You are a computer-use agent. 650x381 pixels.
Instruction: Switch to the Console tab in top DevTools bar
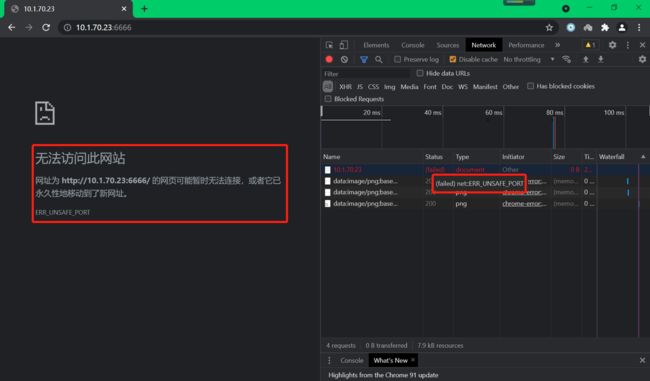(x=412, y=45)
